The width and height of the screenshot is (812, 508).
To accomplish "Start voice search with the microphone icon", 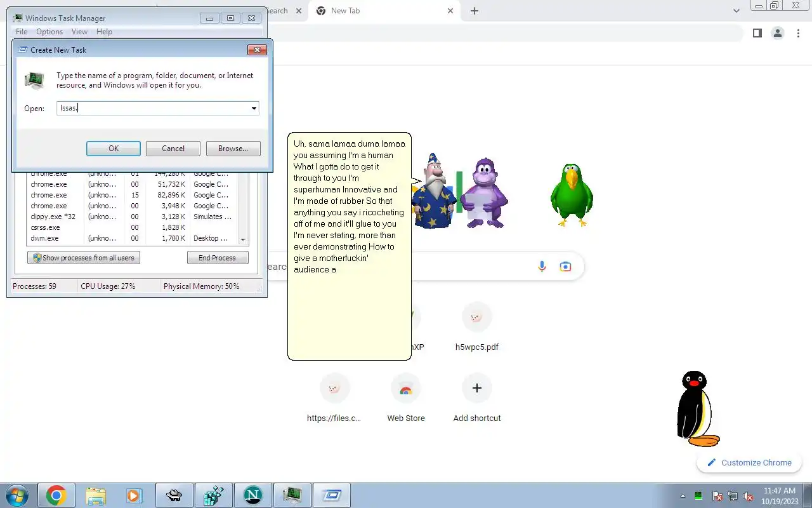I will pos(542,267).
